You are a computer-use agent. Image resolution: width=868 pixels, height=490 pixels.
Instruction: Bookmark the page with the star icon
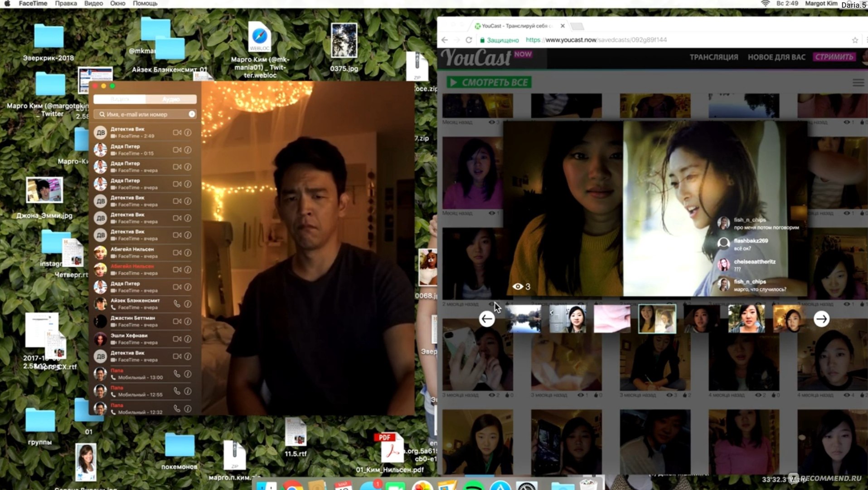855,40
